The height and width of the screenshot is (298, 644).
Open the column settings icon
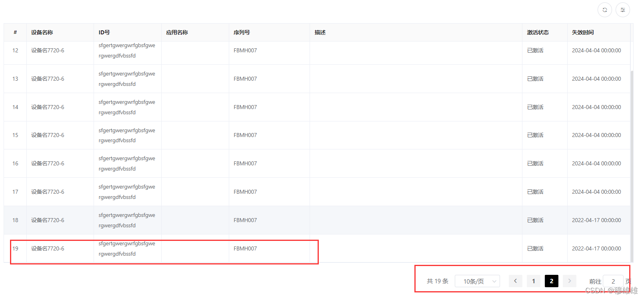point(623,10)
